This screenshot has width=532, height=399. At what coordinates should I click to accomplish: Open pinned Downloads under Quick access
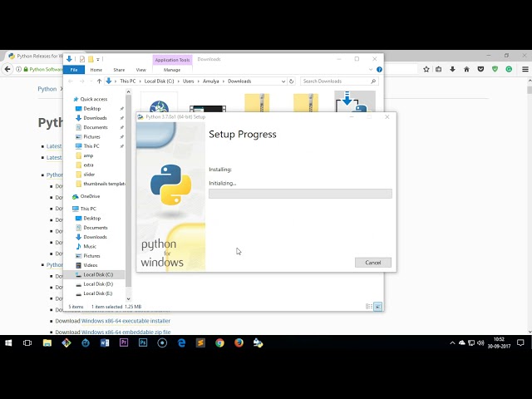95,118
